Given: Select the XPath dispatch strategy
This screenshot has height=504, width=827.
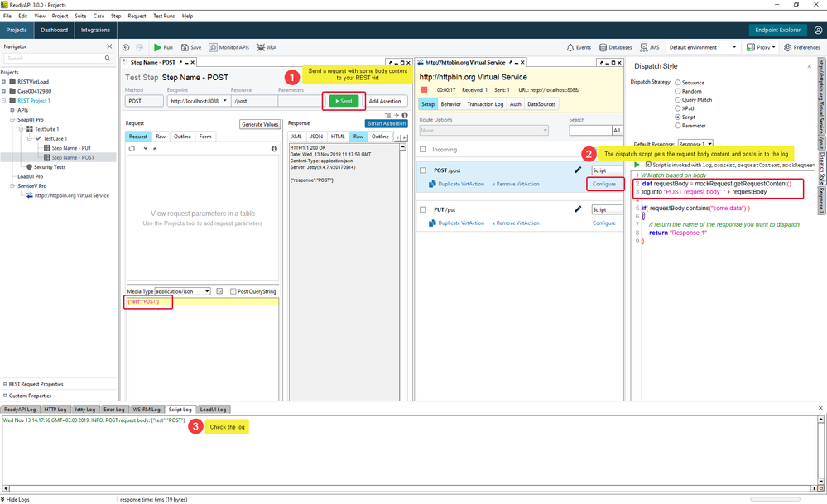Looking at the screenshot, I should (x=679, y=108).
